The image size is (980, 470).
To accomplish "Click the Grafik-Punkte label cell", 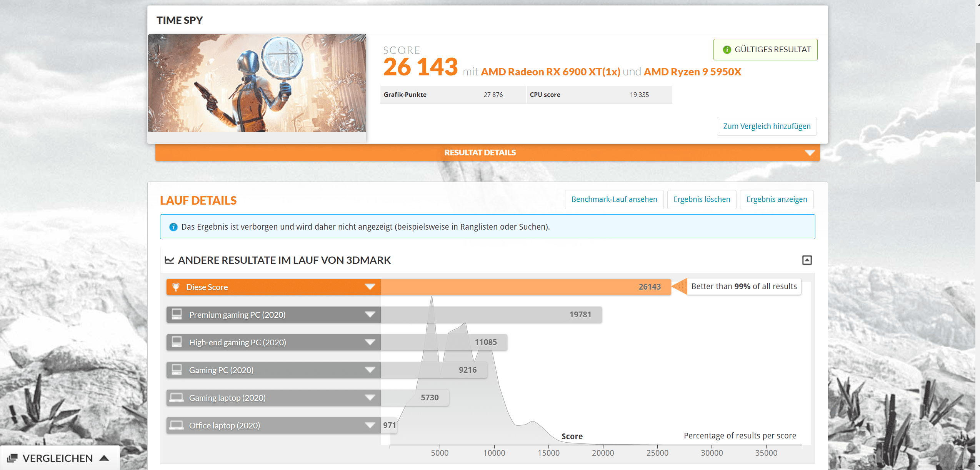I will [x=405, y=95].
